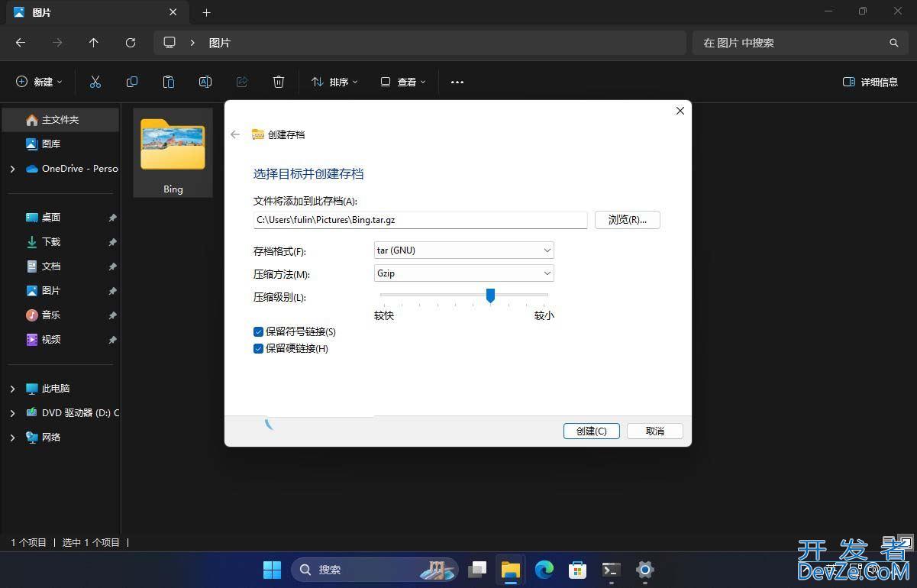Click the Paste clipboard icon
The width and height of the screenshot is (917, 588).
tap(169, 82)
